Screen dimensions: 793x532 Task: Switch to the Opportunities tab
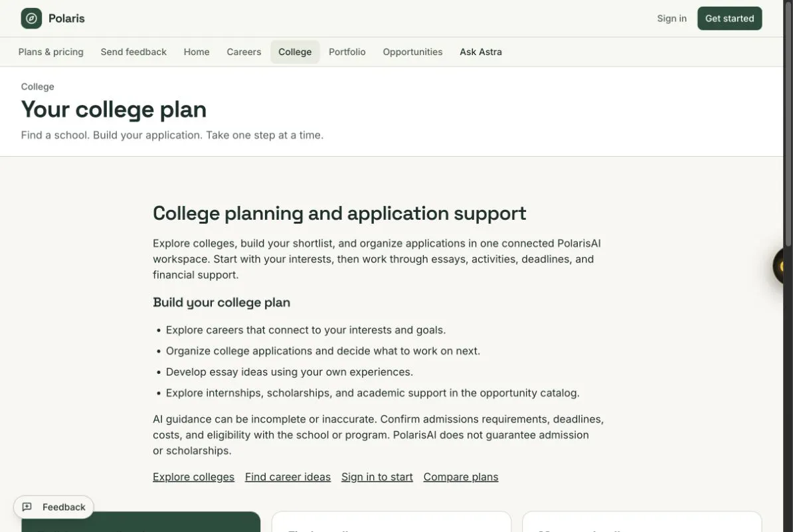(412, 52)
